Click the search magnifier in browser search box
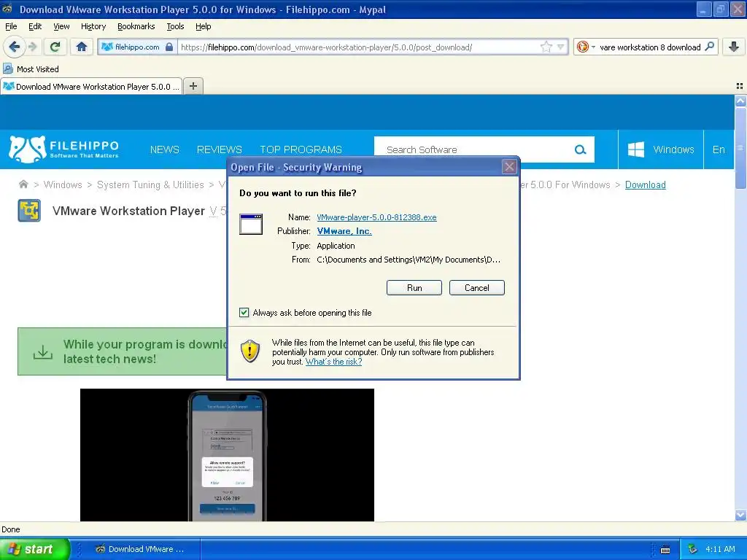 point(709,47)
